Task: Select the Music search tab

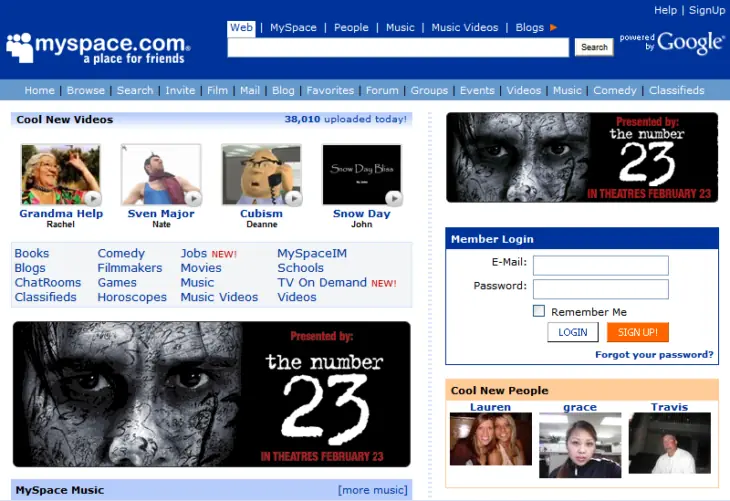Action: 400,27
